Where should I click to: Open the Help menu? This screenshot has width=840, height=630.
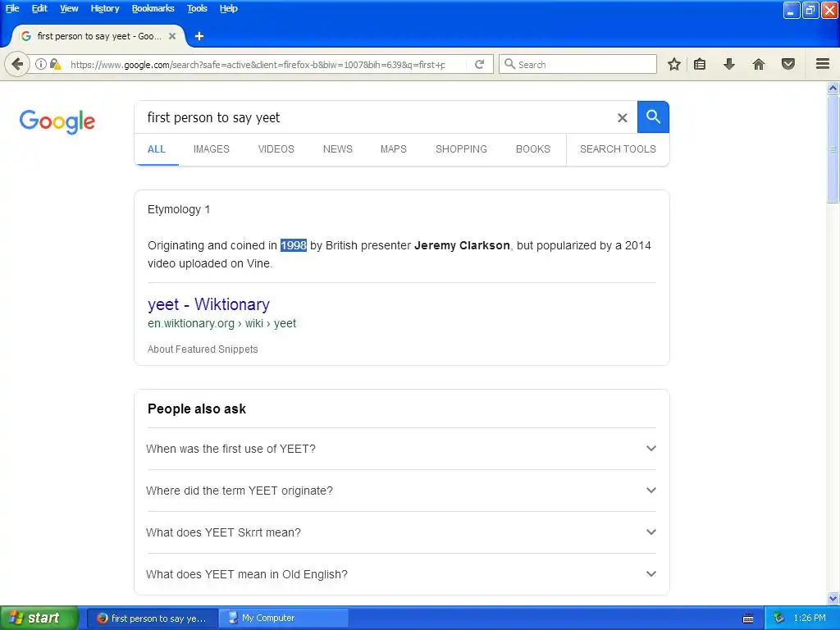(x=228, y=8)
